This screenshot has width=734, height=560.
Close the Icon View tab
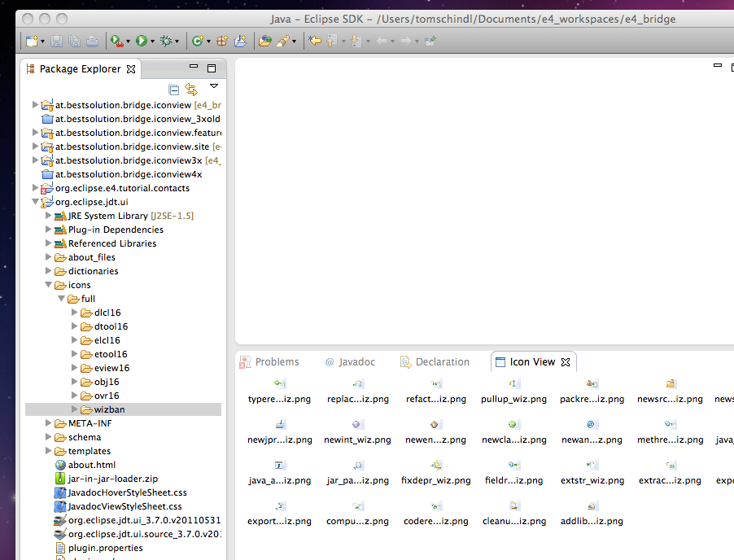[566, 362]
